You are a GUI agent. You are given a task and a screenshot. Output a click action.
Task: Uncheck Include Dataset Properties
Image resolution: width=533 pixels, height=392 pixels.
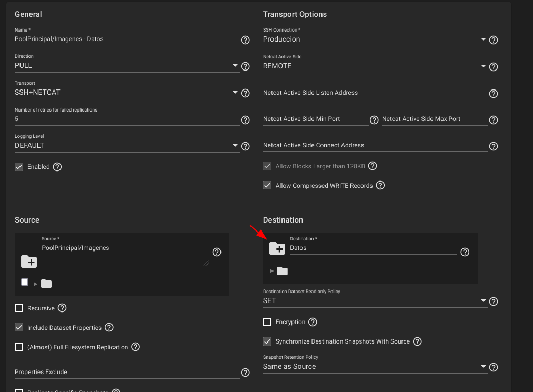coord(19,327)
